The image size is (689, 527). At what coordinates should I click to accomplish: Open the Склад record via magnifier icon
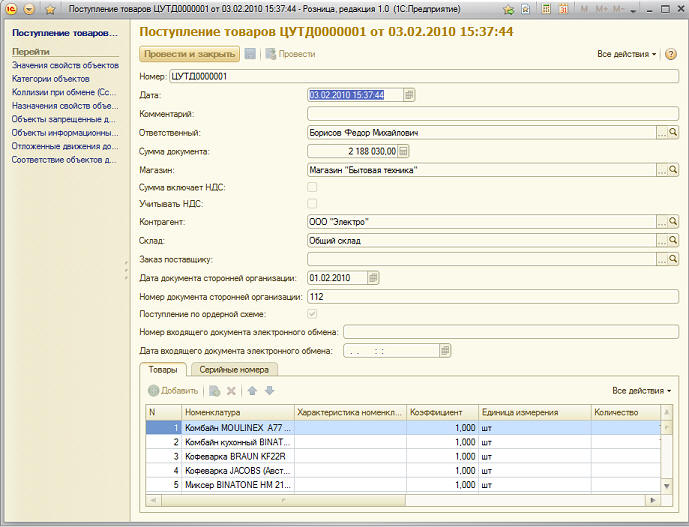pyautogui.click(x=673, y=240)
